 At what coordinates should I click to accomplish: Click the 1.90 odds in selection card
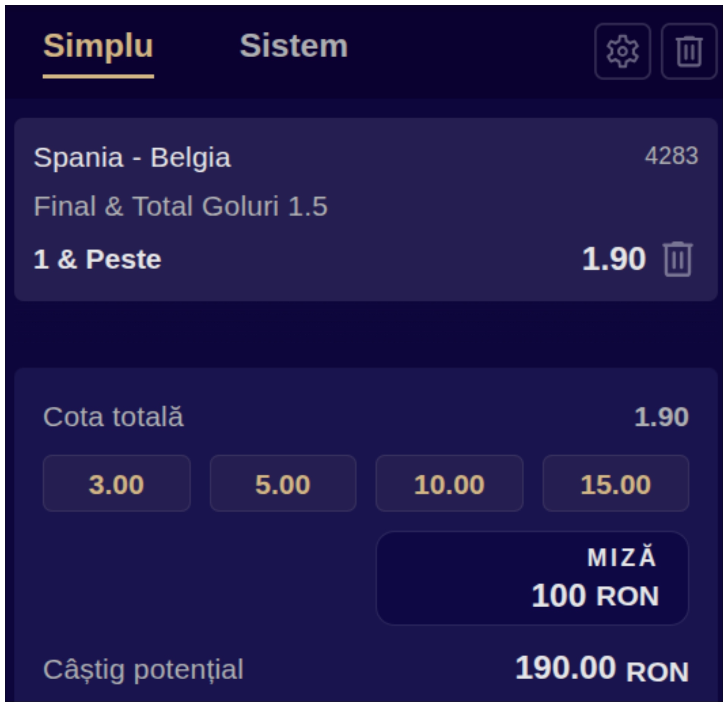(x=613, y=259)
